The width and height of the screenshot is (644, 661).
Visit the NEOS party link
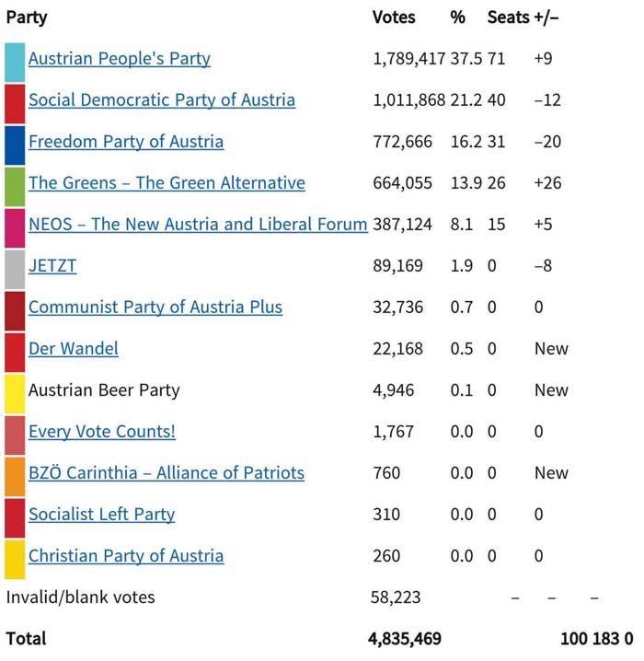[x=198, y=225]
